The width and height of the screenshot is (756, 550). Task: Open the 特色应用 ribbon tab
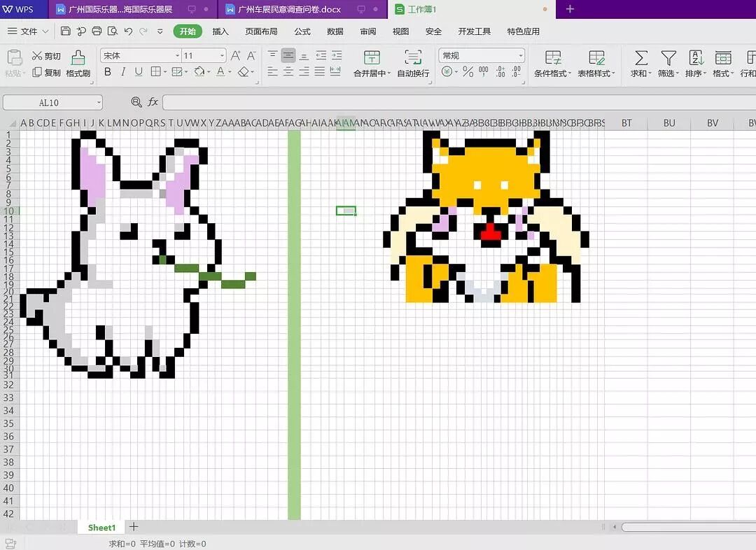click(523, 31)
